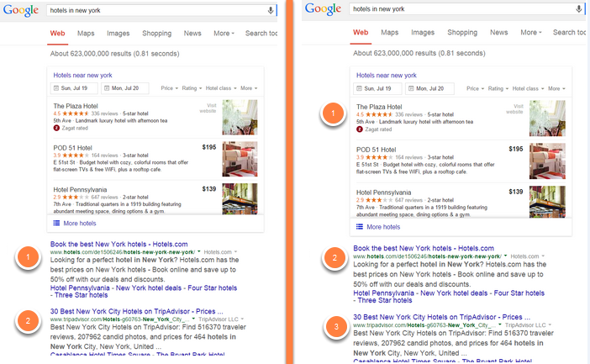Open calendar icon in Sun, Jul 19 field, left page

(x=56, y=88)
